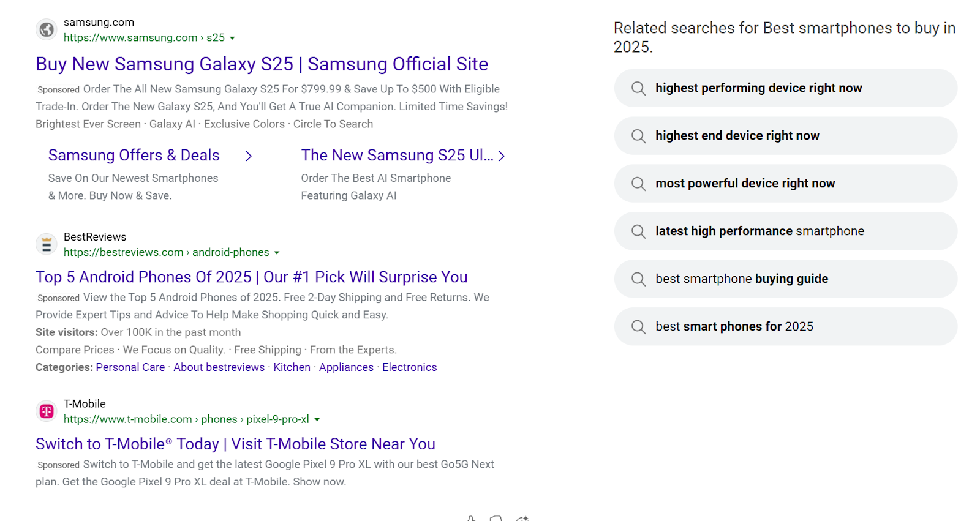This screenshot has width=980, height=521.
Task: Open Samsung Offers & Deals sitelink
Action: (134, 156)
